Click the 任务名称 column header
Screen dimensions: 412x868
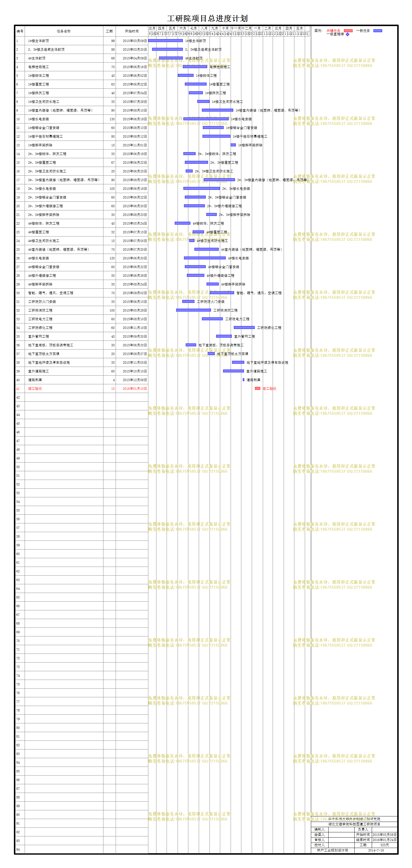64,31
